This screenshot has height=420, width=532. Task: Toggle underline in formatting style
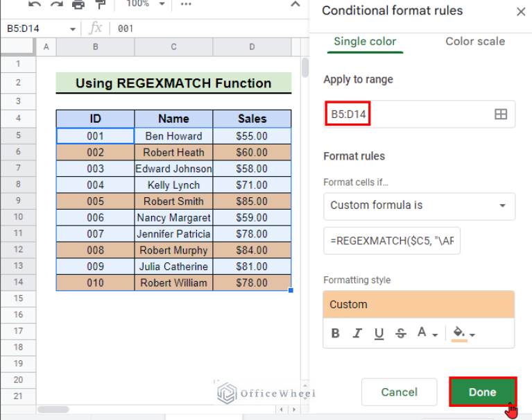[379, 333]
